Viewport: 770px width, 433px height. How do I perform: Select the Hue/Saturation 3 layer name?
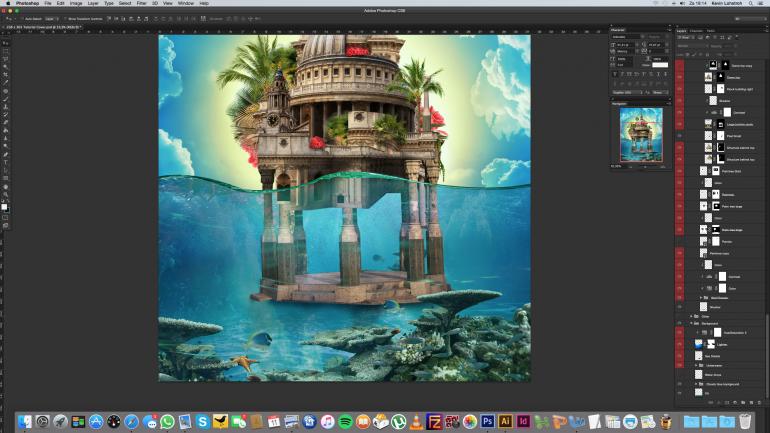(735, 332)
